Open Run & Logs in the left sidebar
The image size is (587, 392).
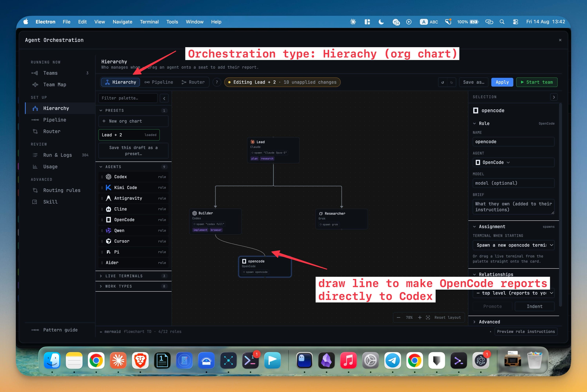pos(60,155)
